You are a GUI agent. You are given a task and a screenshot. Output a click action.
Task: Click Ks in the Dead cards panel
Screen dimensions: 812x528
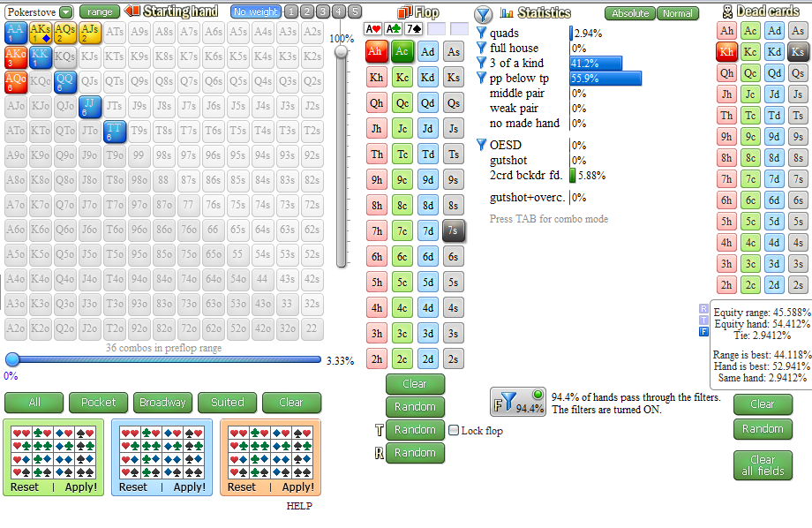point(798,52)
